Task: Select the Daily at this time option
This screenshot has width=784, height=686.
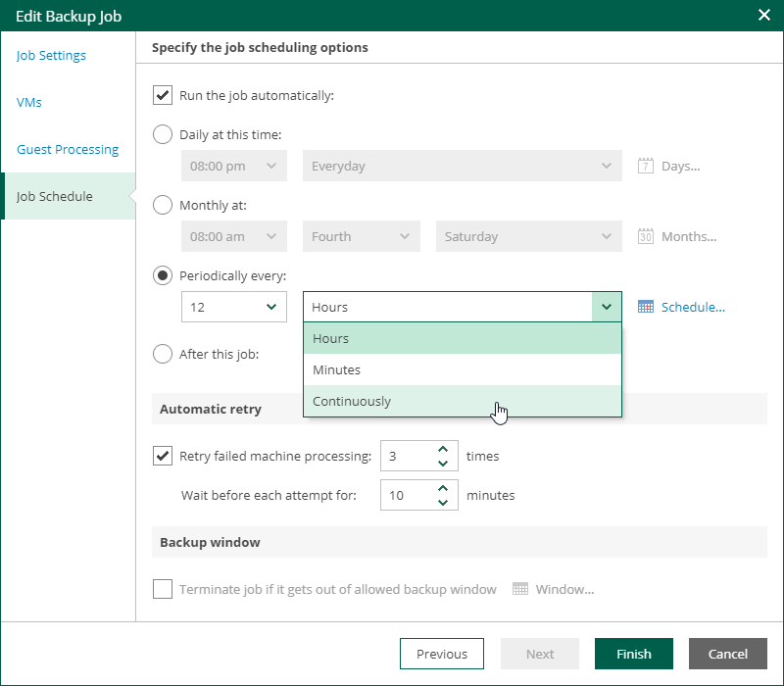Action: click(x=163, y=134)
